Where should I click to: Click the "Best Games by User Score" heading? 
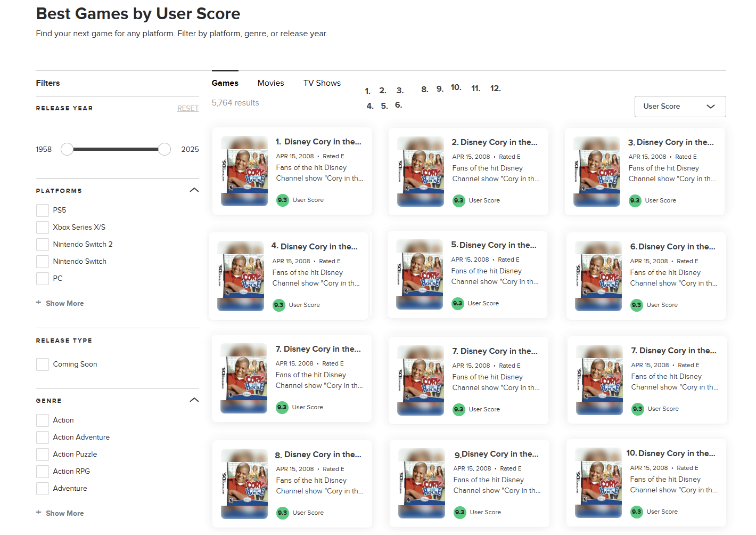(x=138, y=14)
